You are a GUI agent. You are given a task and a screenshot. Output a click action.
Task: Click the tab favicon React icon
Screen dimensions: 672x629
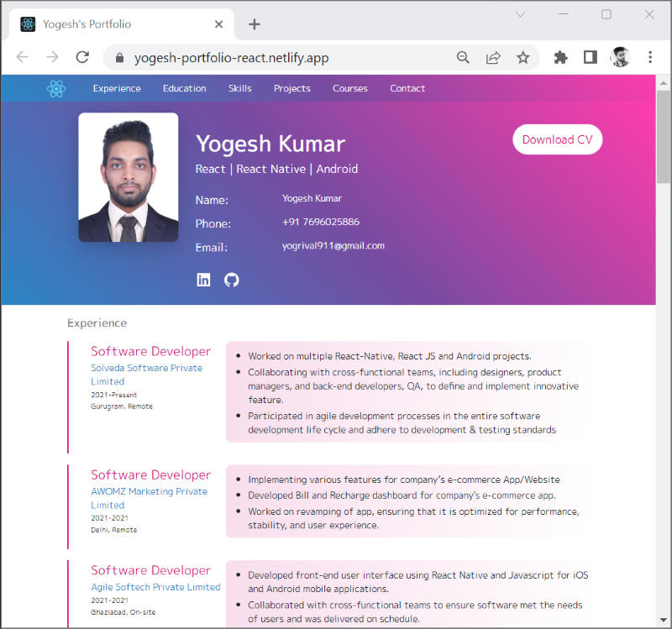[28, 24]
